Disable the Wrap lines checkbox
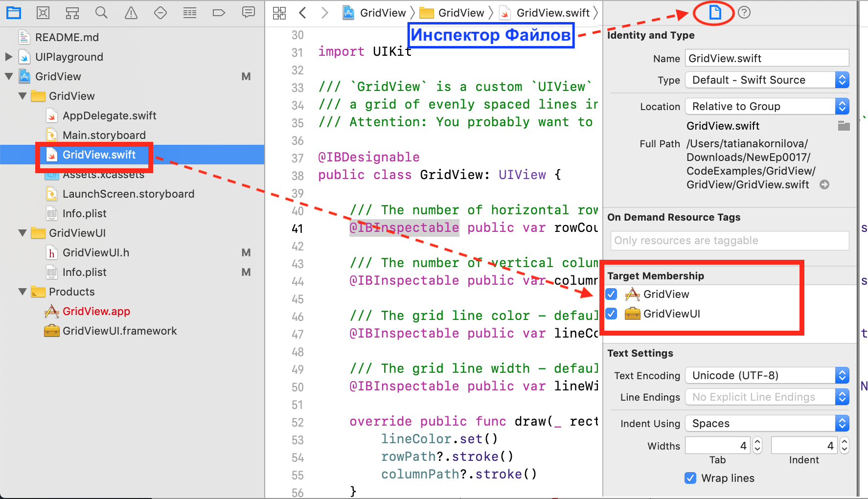 [x=690, y=478]
